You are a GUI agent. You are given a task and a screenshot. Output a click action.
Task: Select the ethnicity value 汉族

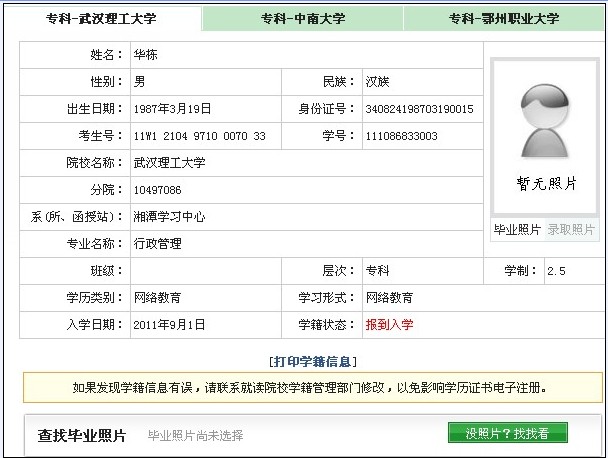[x=377, y=82]
